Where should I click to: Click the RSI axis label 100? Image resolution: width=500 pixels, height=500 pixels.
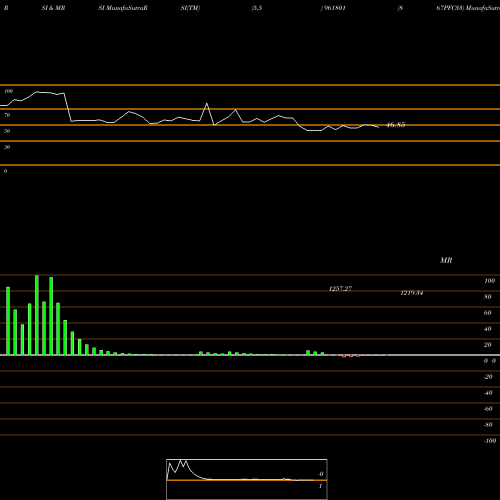click(9, 91)
